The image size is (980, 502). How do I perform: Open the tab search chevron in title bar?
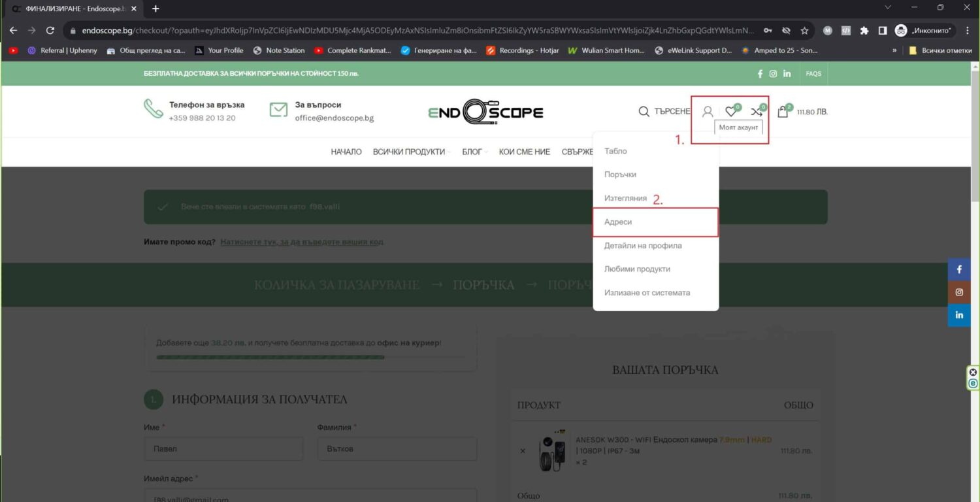point(888,8)
